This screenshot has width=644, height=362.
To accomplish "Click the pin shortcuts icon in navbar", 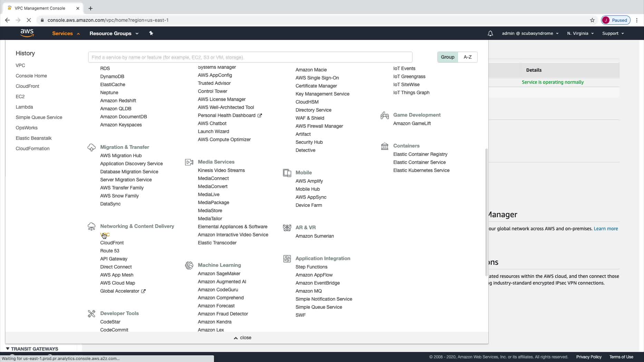I will 151,33.
